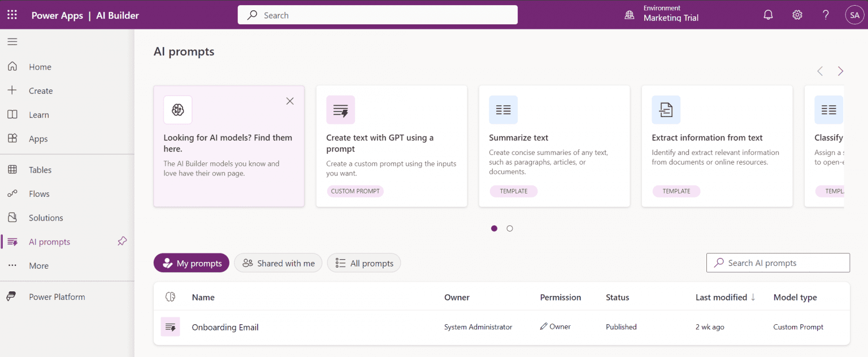Click the Search AI prompts field
The image size is (868, 357).
pos(778,263)
